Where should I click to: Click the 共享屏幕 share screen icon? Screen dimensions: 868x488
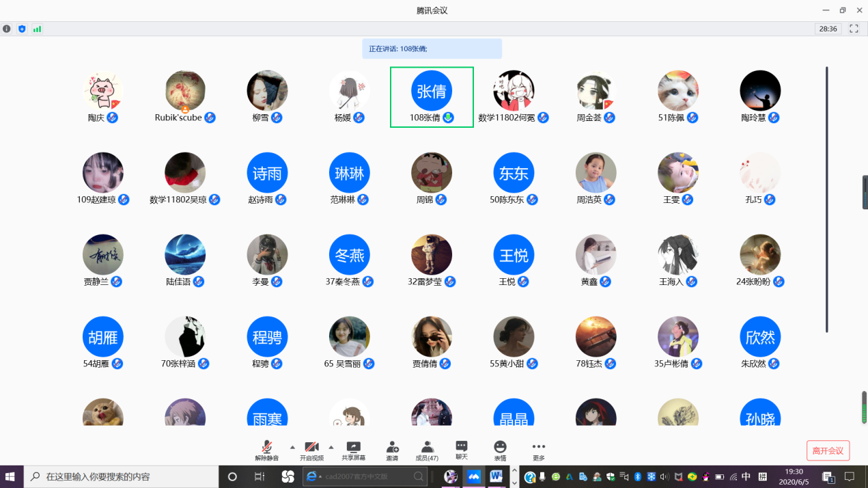tap(353, 447)
